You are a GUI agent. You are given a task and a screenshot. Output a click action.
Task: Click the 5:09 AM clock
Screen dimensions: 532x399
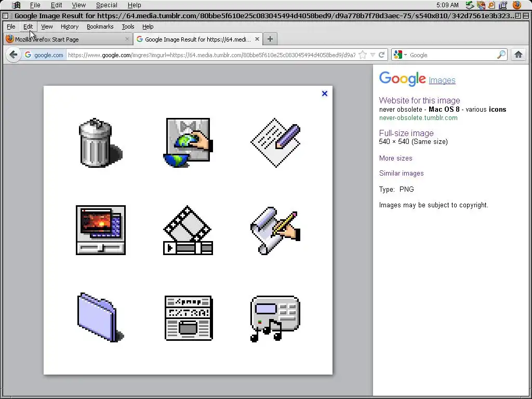pyautogui.click(x=447, y=5)
